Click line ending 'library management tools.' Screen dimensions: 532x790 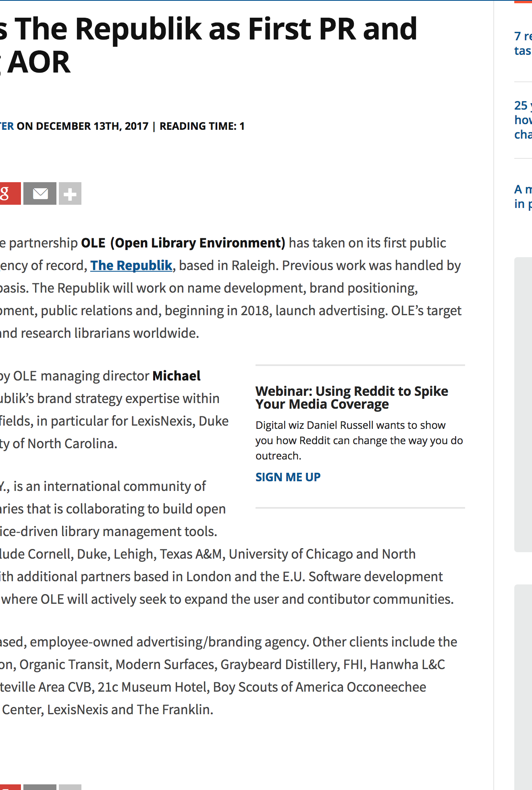tap(109, 532)
